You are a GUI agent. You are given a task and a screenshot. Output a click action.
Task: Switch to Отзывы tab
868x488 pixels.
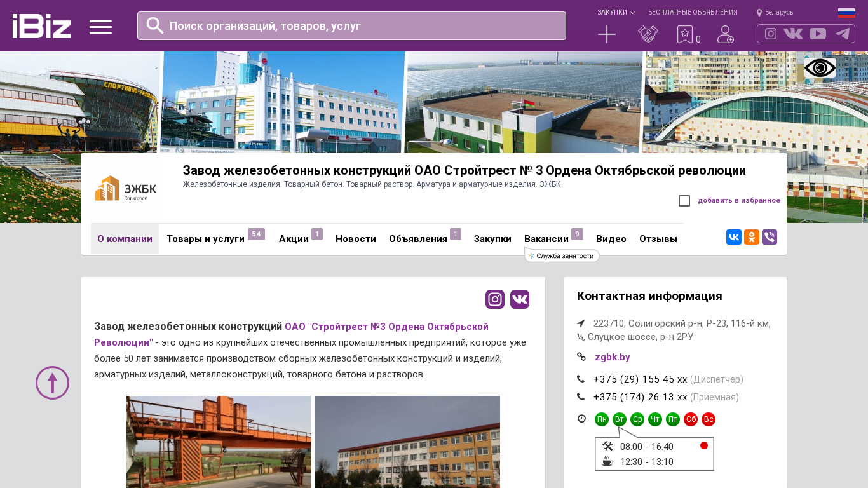click(x=658, y=239)
